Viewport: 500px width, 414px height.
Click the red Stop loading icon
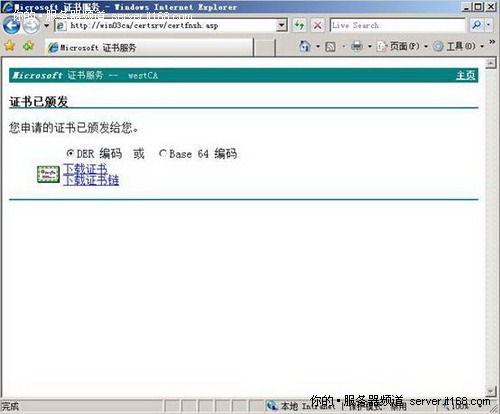(x=318, y=25)
